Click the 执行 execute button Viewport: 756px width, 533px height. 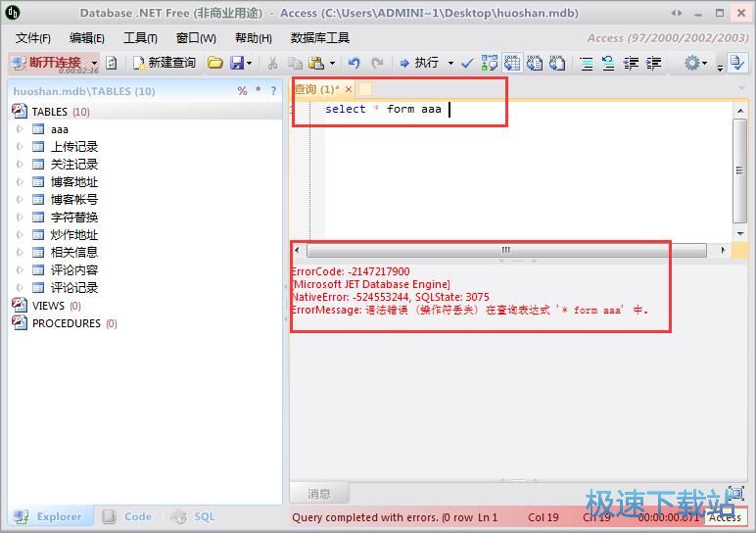click(x=419, y=63)
